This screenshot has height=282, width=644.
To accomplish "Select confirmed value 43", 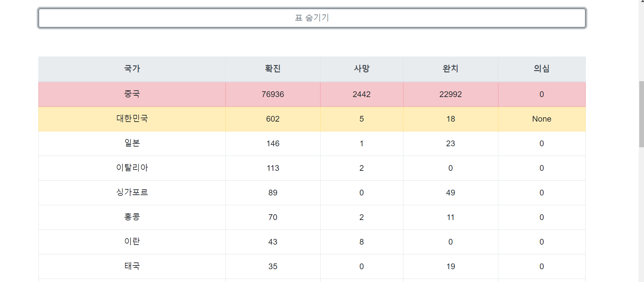I will pyautogui.click(x=273, y=242).
